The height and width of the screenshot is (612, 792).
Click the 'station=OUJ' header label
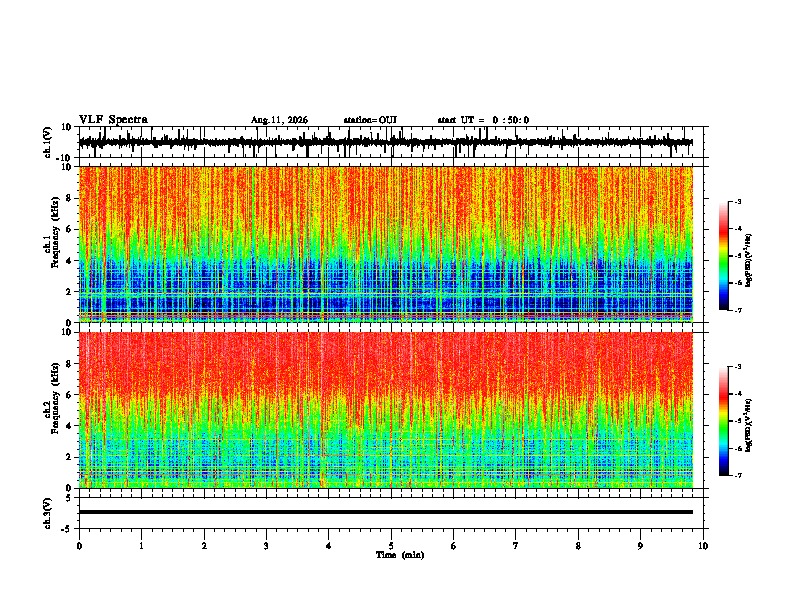pos(370,120)
